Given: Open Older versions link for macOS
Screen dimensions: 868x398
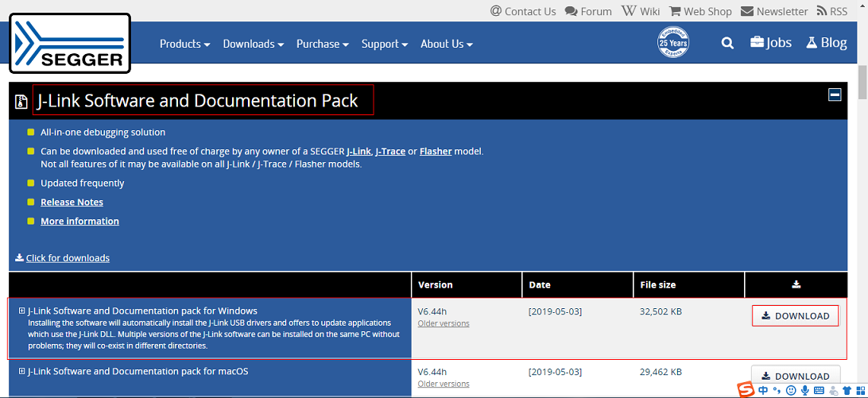Looking at the screenshot, I should 444,384.
